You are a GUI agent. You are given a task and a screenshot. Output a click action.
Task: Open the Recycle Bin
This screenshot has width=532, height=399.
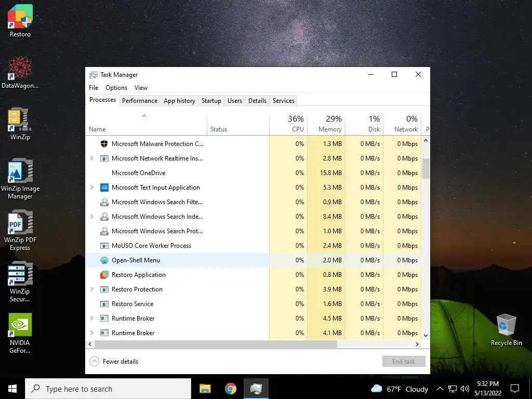pos(506,329)
